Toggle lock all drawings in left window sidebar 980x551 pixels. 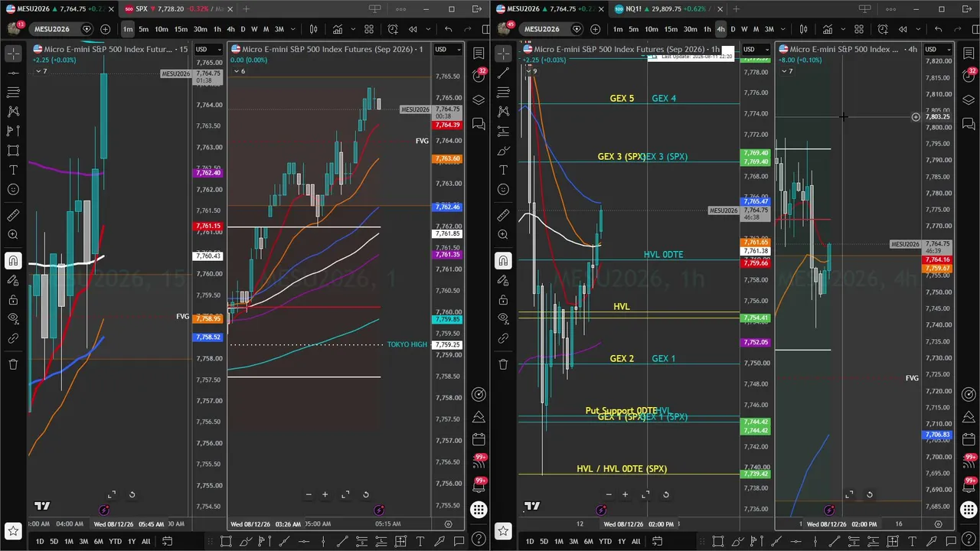(x=13, y=299)
